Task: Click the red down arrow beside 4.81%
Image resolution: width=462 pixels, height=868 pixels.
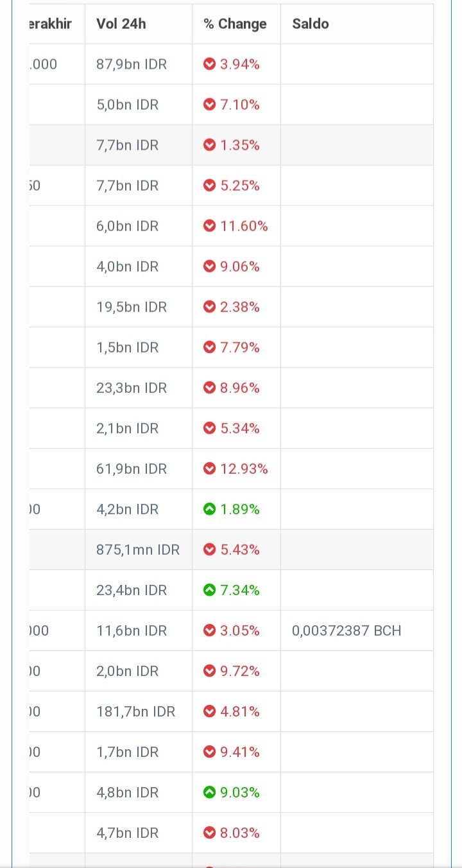Action: coord(209,711)
